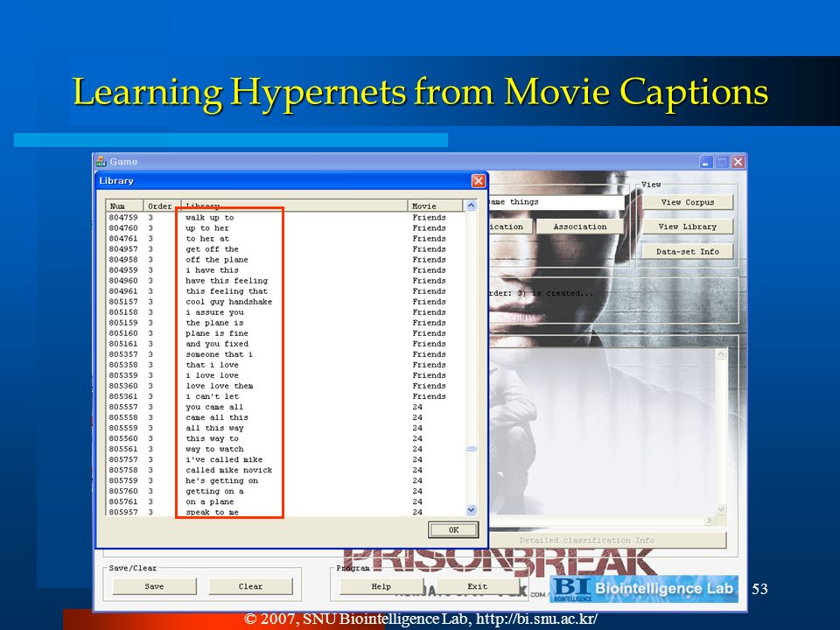Screen dimensions: 840x630
Task: Click the Game window output scroll-up arrow
Action: coord(721,353)
